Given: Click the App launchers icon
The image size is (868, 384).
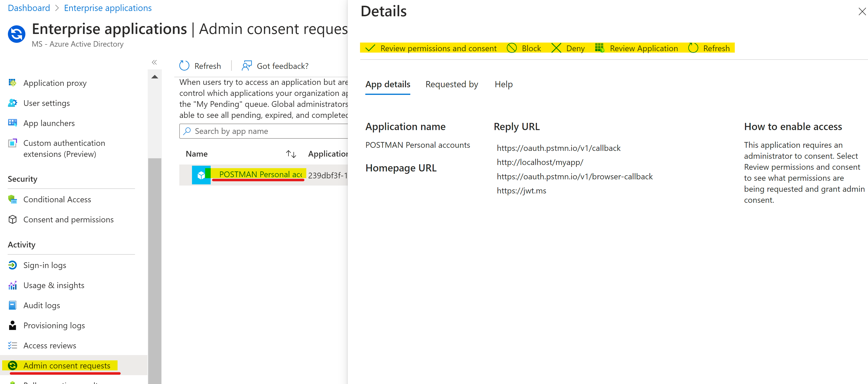Looking at the screenshot, I should [x=12, y=123].
